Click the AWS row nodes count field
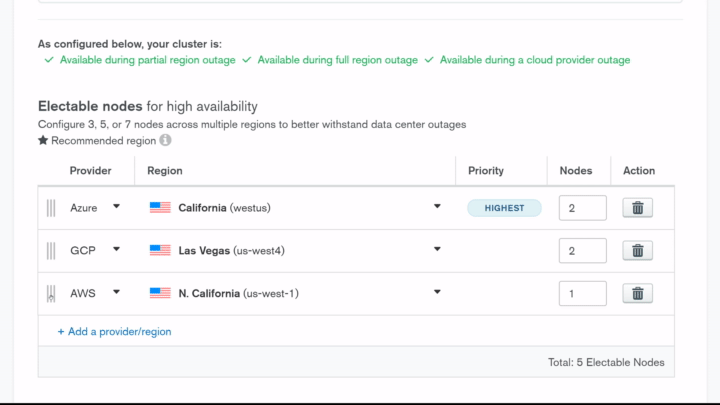This screenshot has height=405, width=720. [x=582, y=294]
